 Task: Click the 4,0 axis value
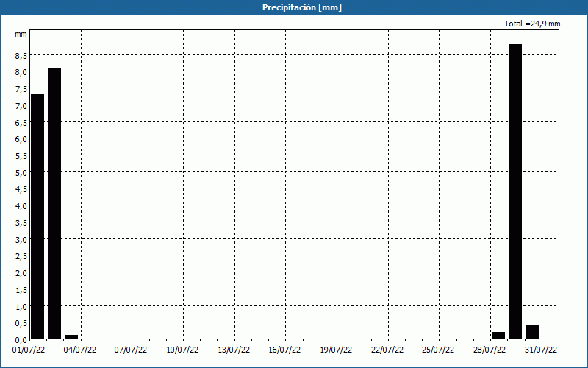pyautogui.click(x=21, y=206)
